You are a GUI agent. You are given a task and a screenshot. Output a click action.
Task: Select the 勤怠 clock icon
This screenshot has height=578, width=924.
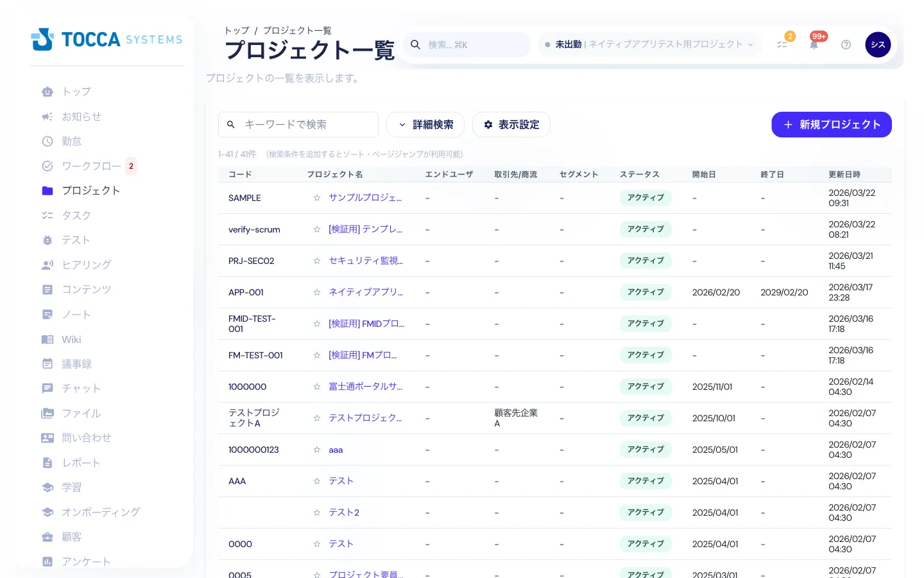47,141
